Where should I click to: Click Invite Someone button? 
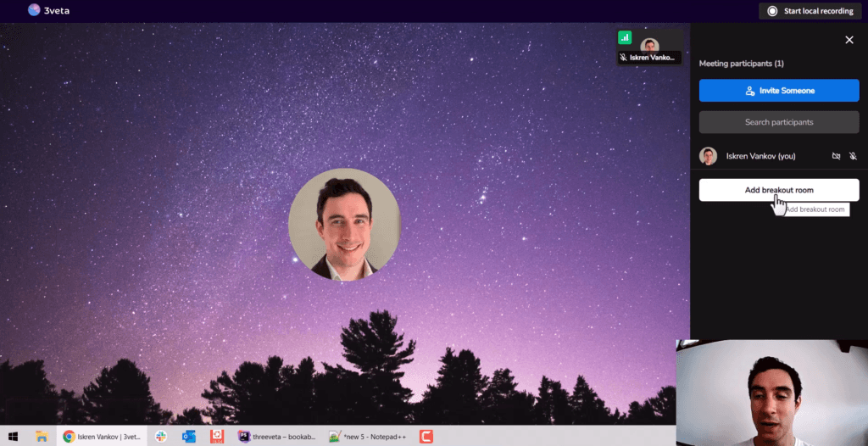click(x=779, y=91)
